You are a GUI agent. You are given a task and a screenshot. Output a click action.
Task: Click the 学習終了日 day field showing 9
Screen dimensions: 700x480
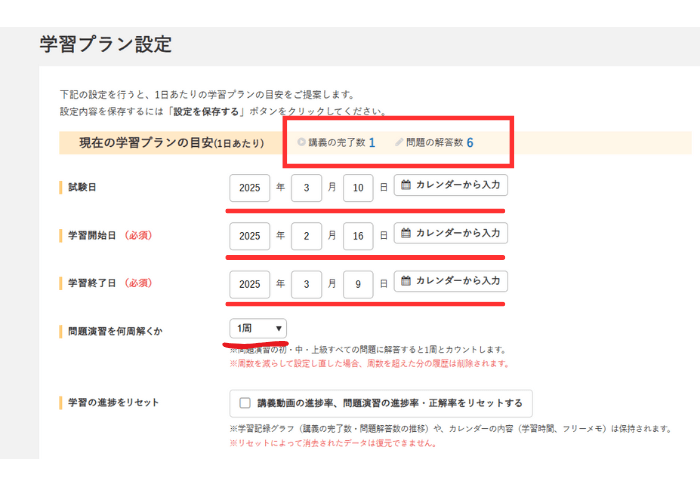pos(358,284)
